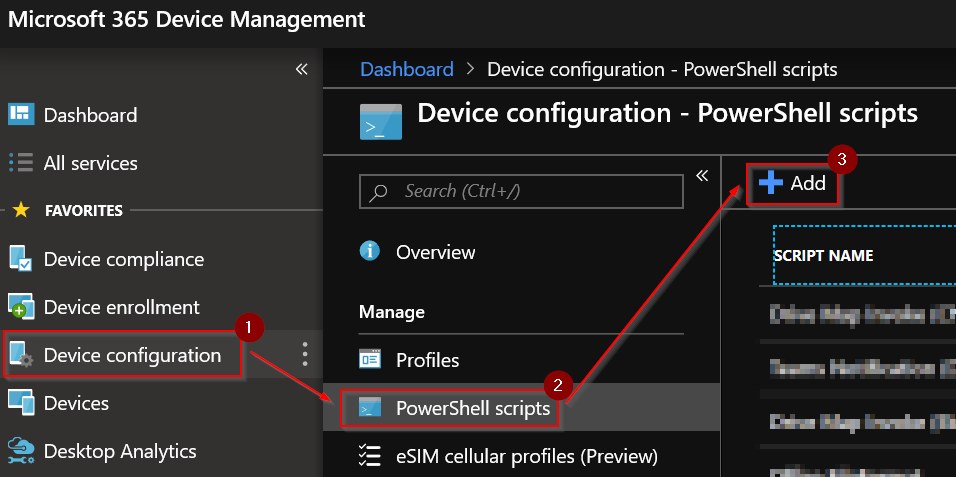The width and height of the screenshot is (956, 477).
Task: Open All services
Action: click(x=90, y=163)
